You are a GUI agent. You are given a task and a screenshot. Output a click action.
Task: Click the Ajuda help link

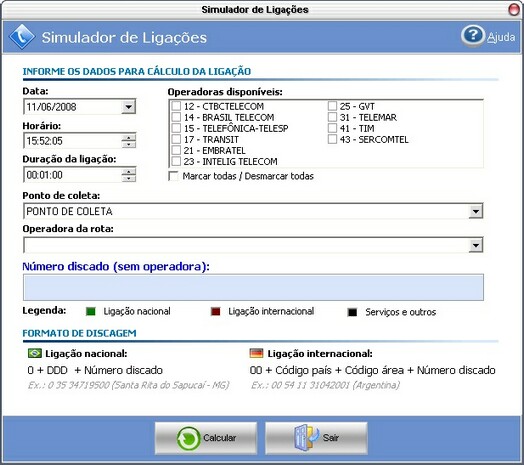501,37
